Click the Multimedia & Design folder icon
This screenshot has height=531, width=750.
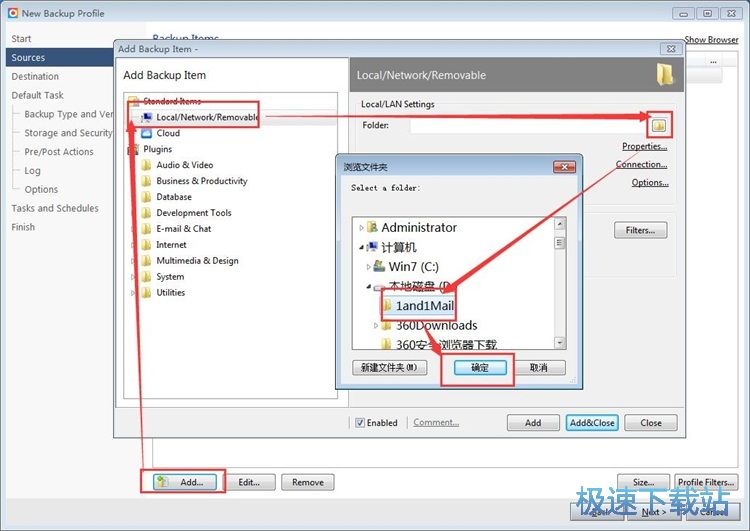[146, 261]
